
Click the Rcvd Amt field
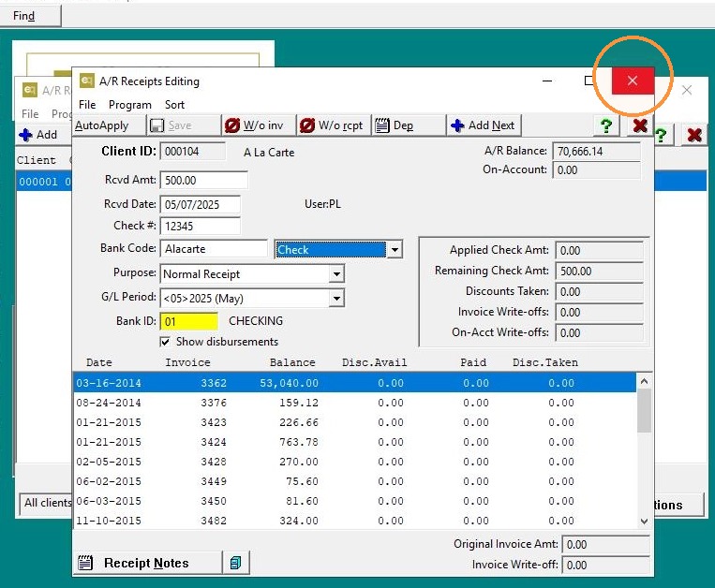pyautogui.click(x=204, y=181)
